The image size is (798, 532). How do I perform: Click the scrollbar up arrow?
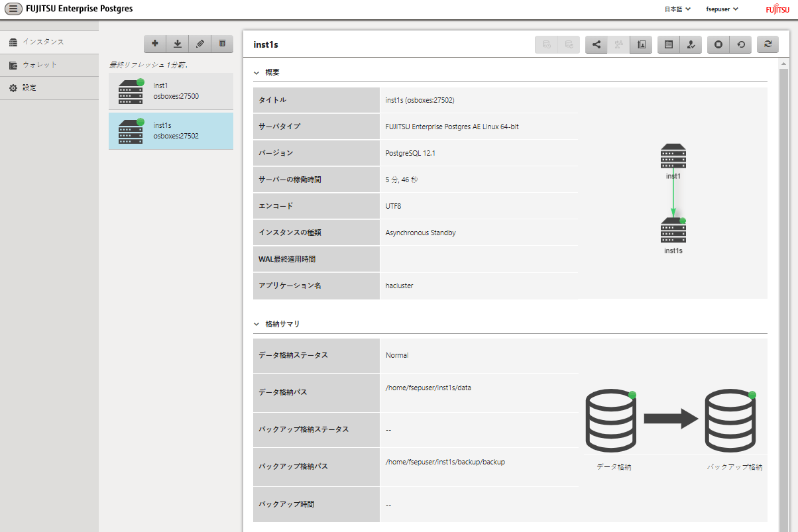tap(783, 64)
